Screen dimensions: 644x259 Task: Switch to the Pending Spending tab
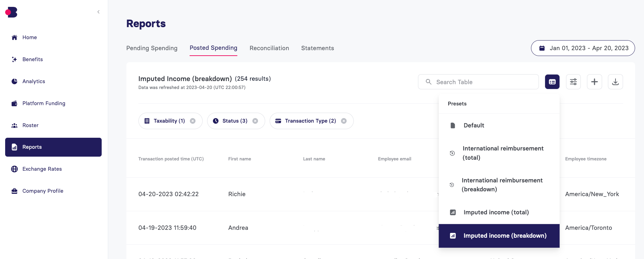click(x=152, y=48)
